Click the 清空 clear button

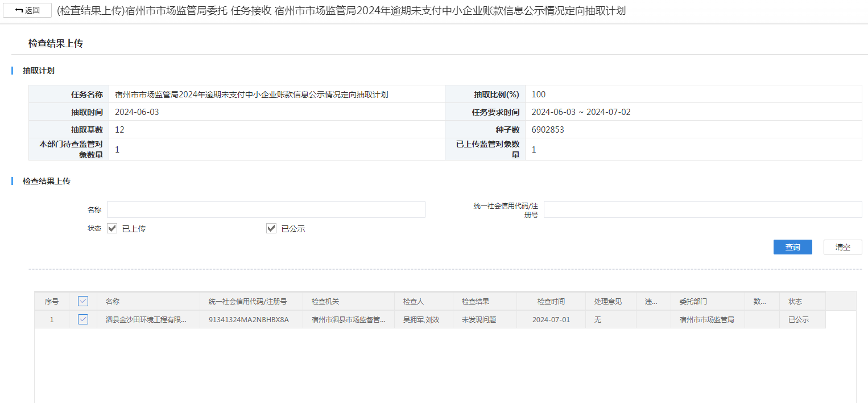(x=842, y=247)
